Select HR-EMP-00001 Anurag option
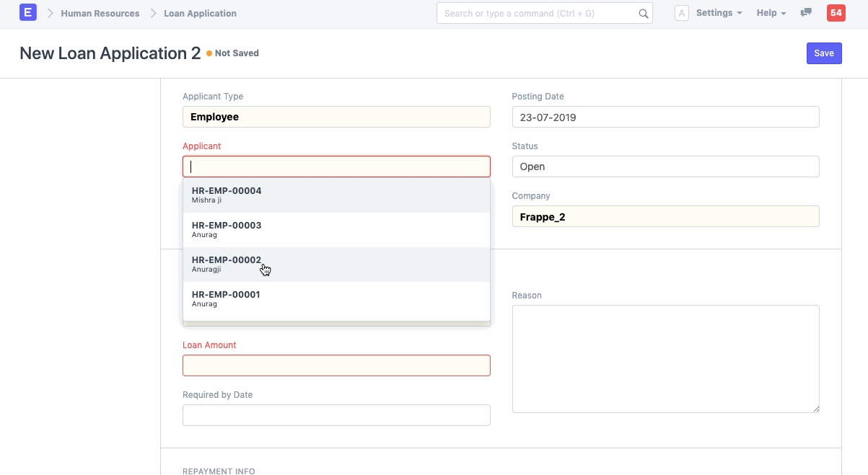 pyautogui.click(x=336, y=299)
